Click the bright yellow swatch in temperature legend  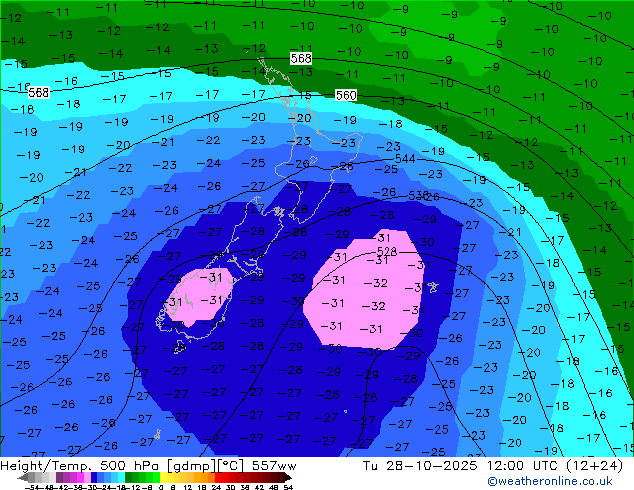[x=163, y=477]
